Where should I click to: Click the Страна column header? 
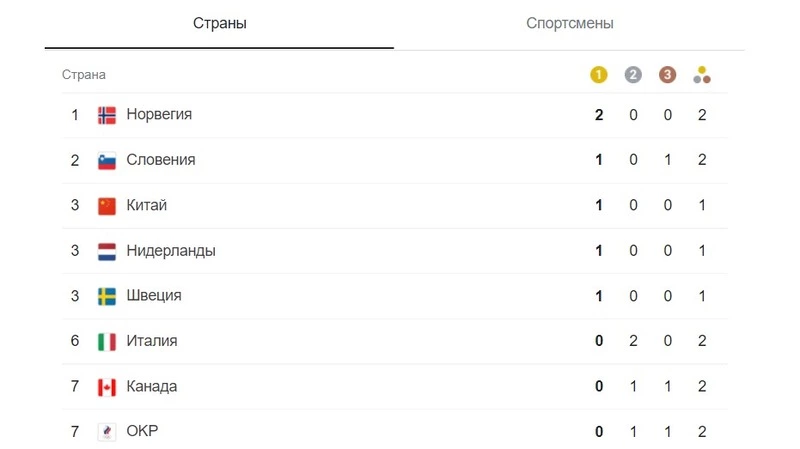pos(84,75)
